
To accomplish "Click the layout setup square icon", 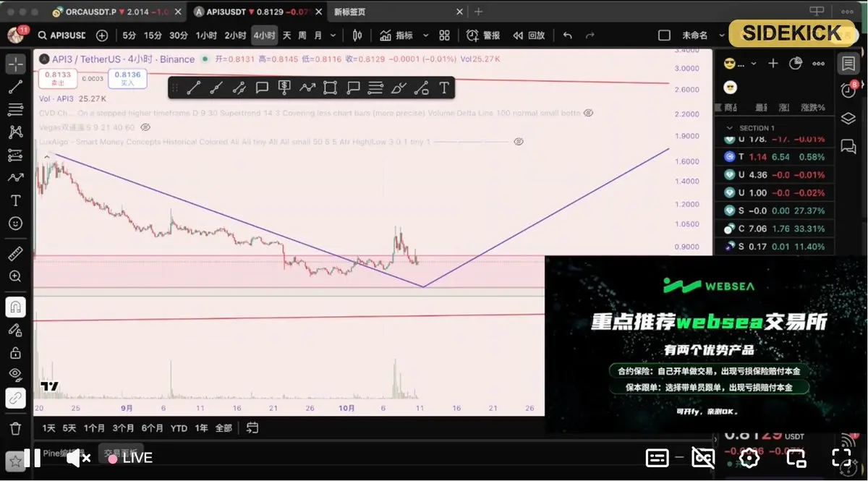I will pos(664,35).
